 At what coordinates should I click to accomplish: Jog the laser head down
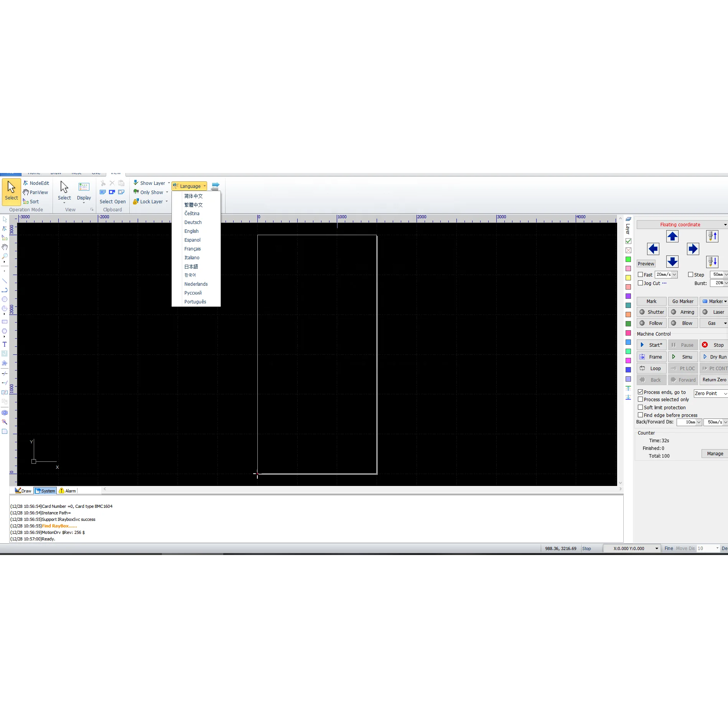(672, 262)
